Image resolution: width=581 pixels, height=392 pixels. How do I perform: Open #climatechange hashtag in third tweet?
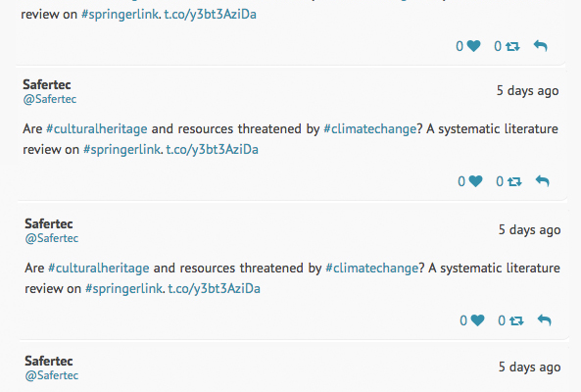(371, 268)
